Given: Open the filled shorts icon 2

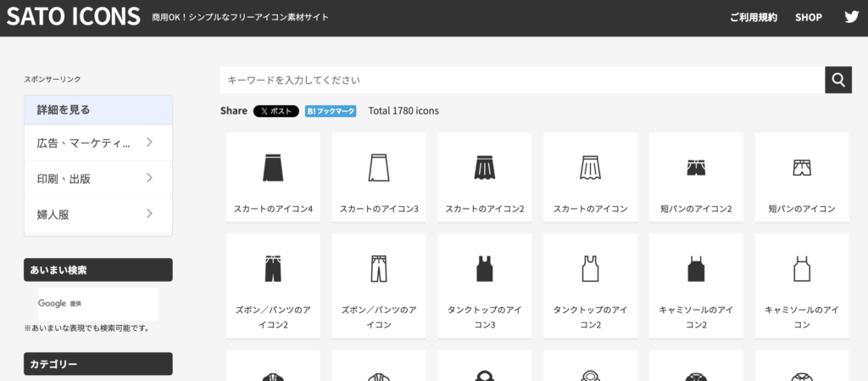Looking at the screenshot, I should (x=696, y=168).
